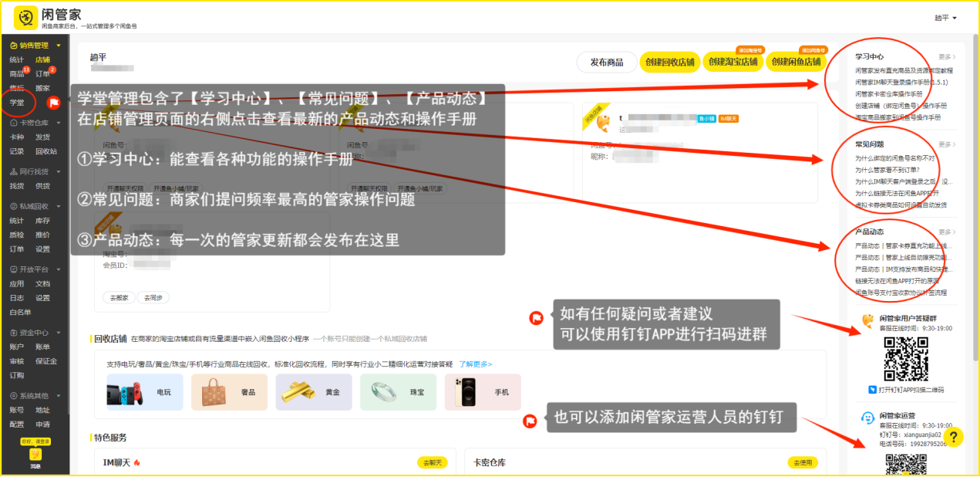Click the 消息 message icon in sidebar
The image size is (980, 477).
click(35, 455)
